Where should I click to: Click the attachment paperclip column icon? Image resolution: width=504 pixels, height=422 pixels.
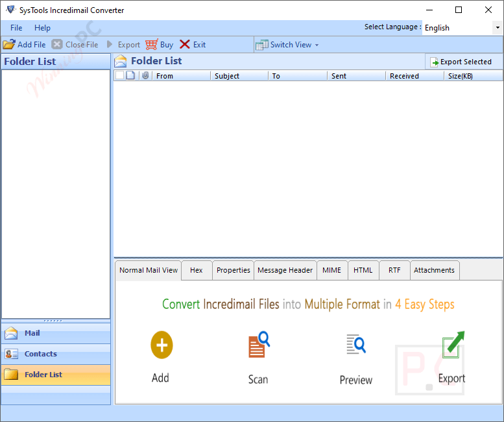click(x=145, y=75)
